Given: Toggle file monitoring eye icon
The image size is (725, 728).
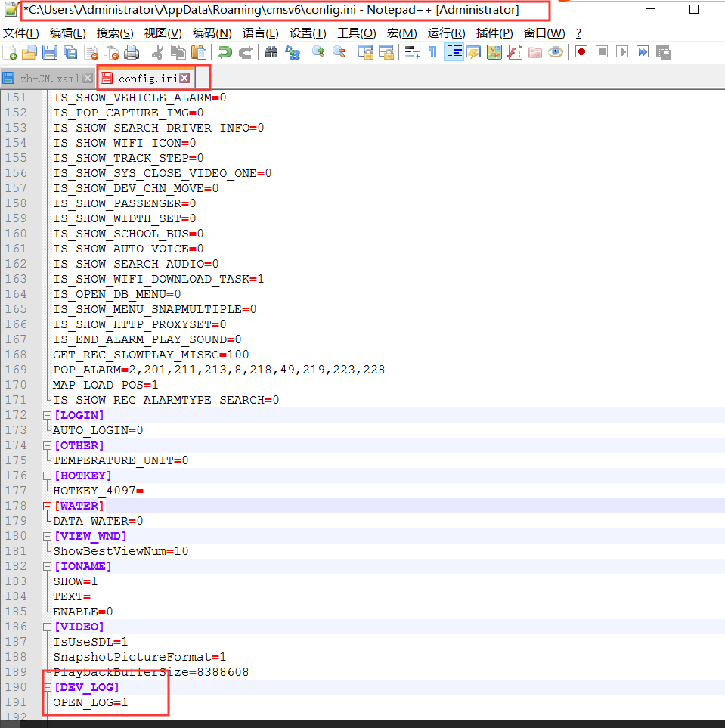Looking at the screenshot, I should (556, 52).
